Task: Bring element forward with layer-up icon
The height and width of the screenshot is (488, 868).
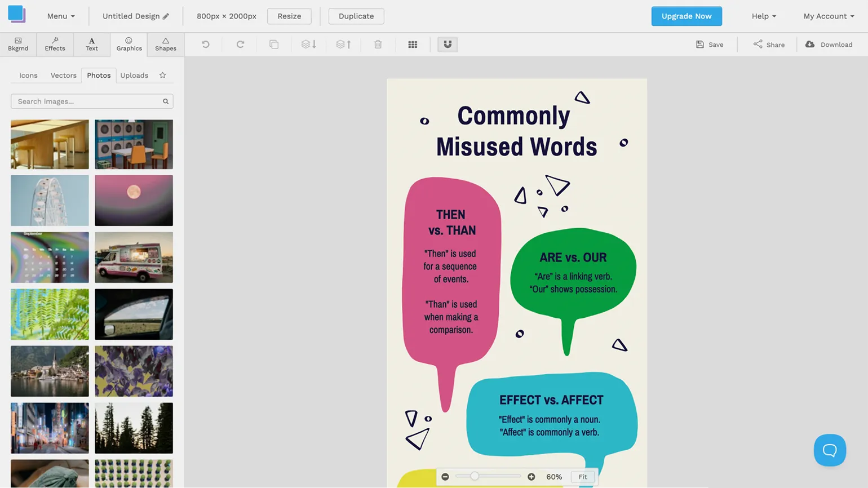Action: [343, 45]
